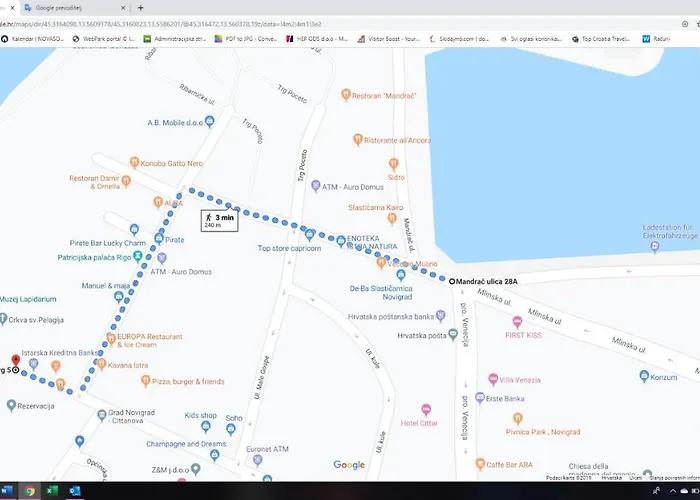The image size is (700, 500).
Task: Switch to the Google prevoditelj tab
Action: [68, 7]
